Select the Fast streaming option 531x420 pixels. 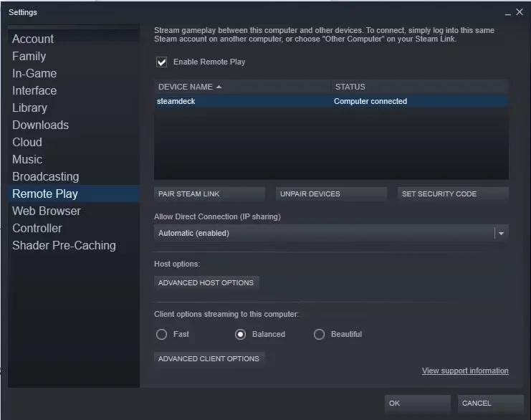(x=162, y=335)
